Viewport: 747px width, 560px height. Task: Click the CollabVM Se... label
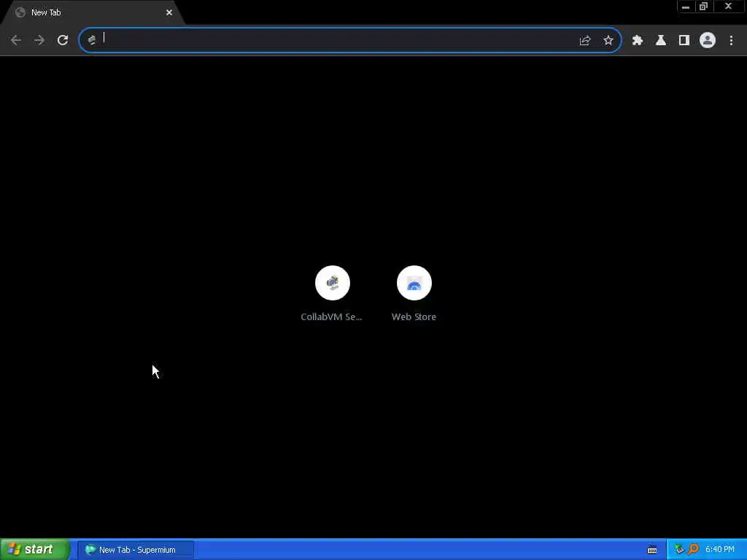click(332, 316)
